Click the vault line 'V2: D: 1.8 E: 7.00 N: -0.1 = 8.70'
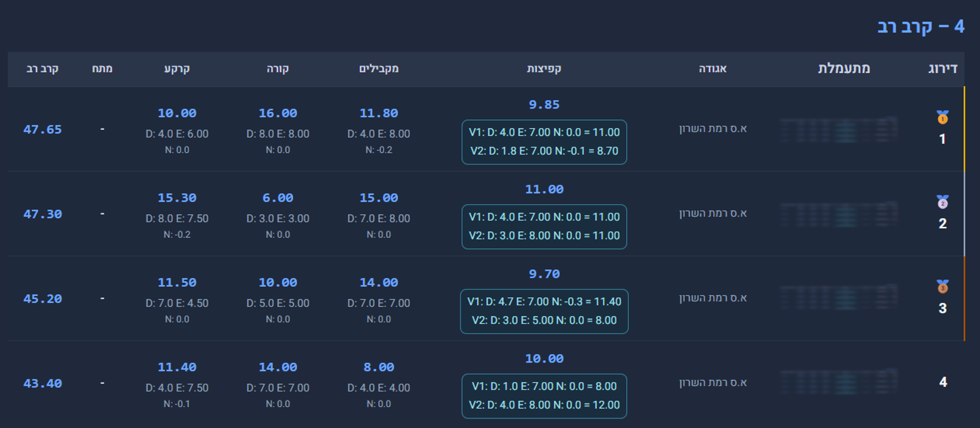Viewport: 980px width, 428px height. [x=544, y=151]
